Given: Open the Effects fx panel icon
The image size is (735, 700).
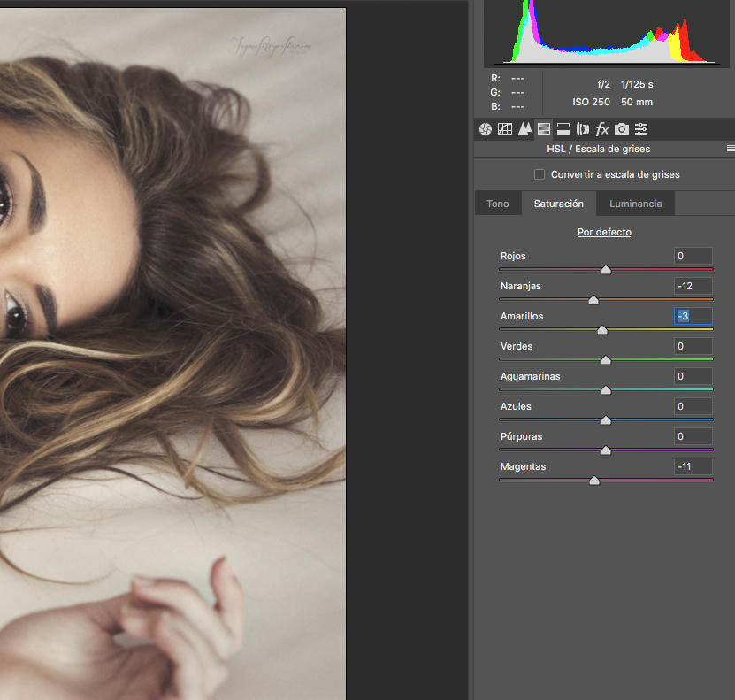Looking at the screenshot, I should (601, 129).
